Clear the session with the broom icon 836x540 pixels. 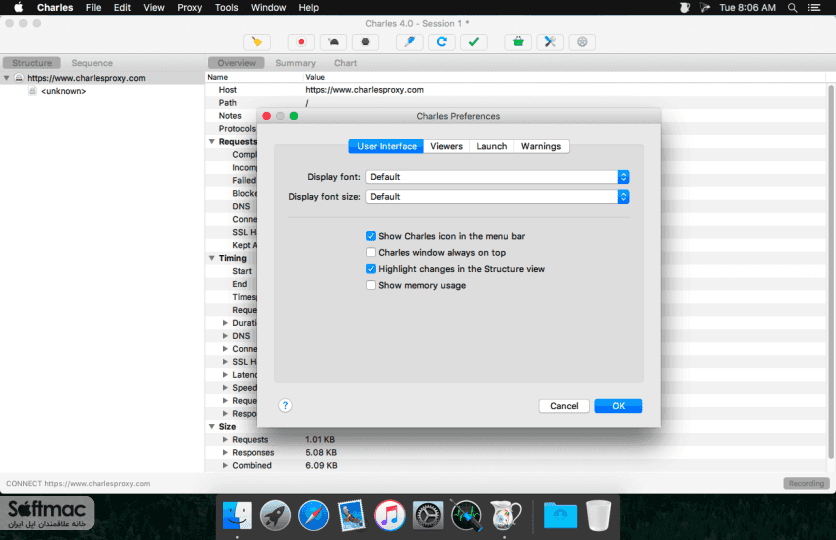coord(257,42)
